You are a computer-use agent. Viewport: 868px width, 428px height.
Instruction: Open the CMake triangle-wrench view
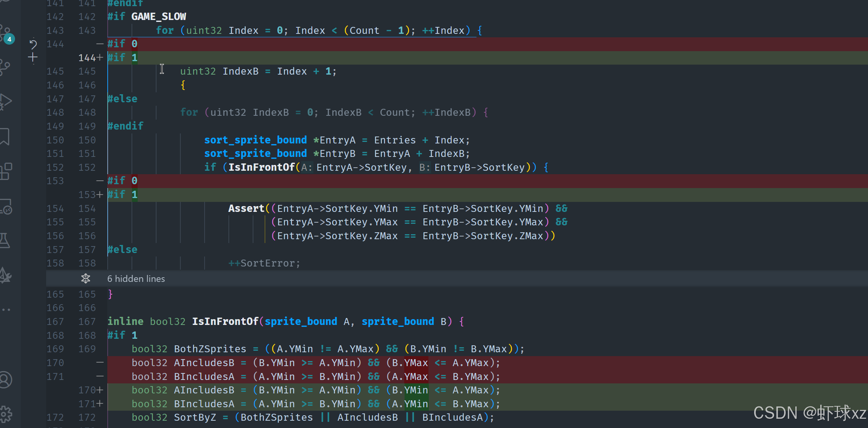pos(5,275)
